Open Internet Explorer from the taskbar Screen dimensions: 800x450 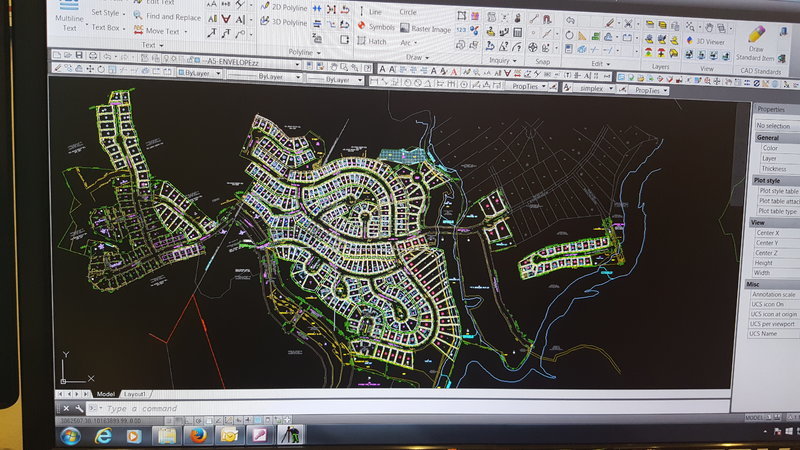(x=103, y=436)
